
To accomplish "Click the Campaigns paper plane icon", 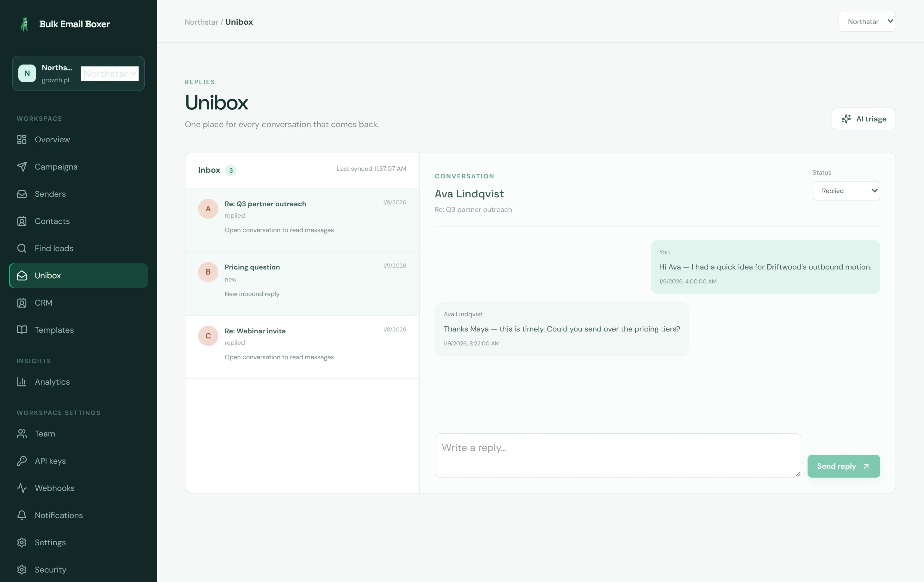I will [22, 167].
